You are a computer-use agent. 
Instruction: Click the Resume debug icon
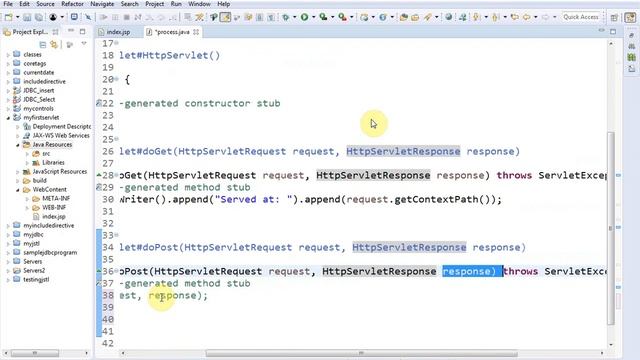coord(104,17)
